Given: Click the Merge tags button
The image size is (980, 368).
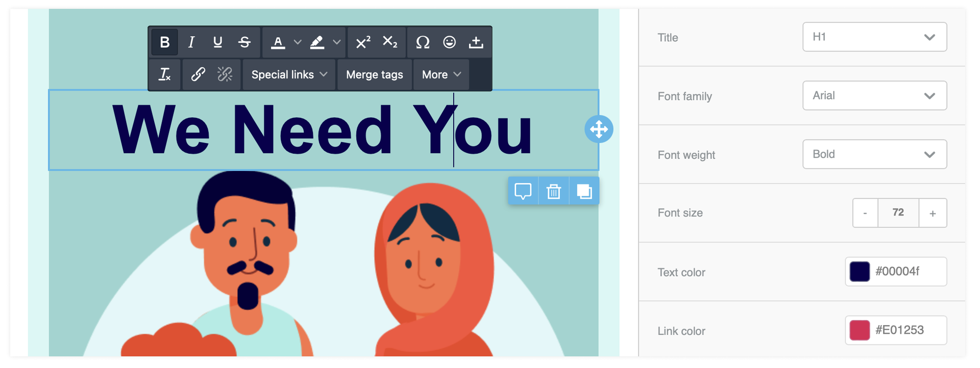Looking at the screenshot, I should 375,75.
